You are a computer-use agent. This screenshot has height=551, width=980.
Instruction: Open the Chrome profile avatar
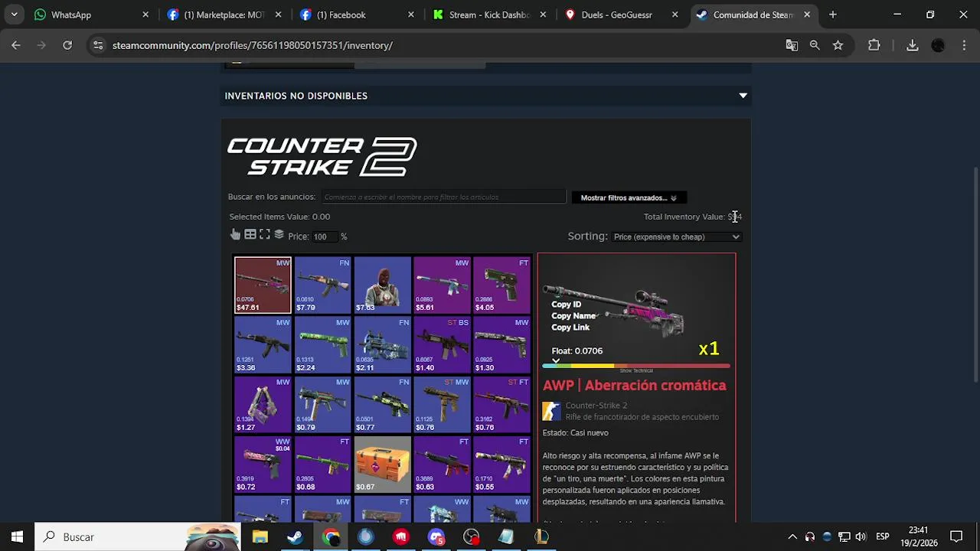click(x=938, y=45)
